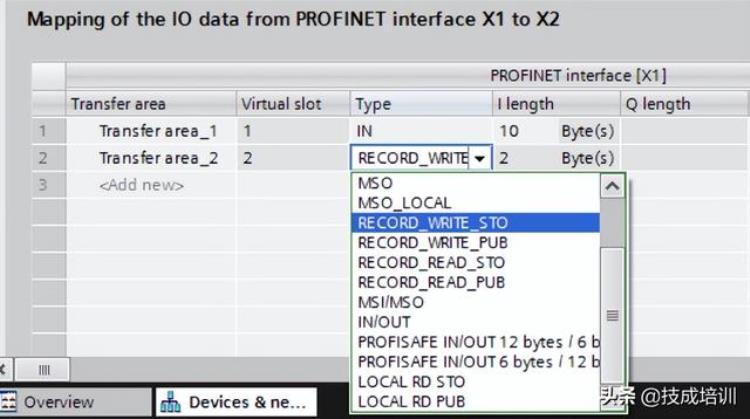Click the dropdown list scroll-up arrow

pos(612,186)
